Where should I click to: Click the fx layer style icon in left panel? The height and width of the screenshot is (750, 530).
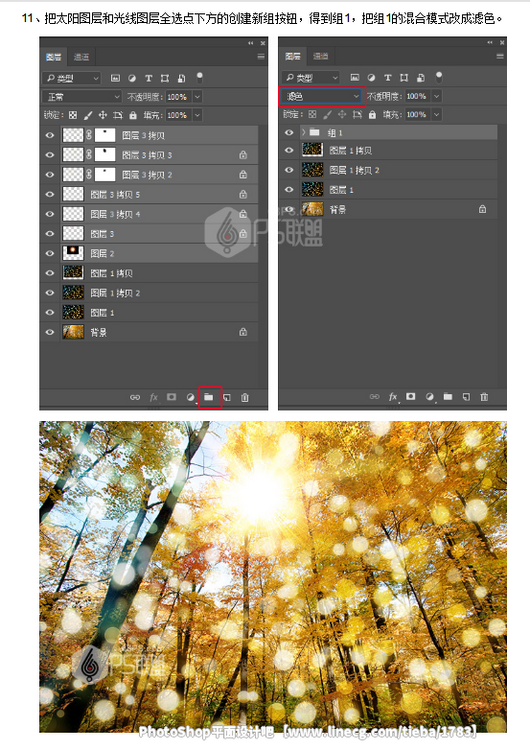[154, 397]
